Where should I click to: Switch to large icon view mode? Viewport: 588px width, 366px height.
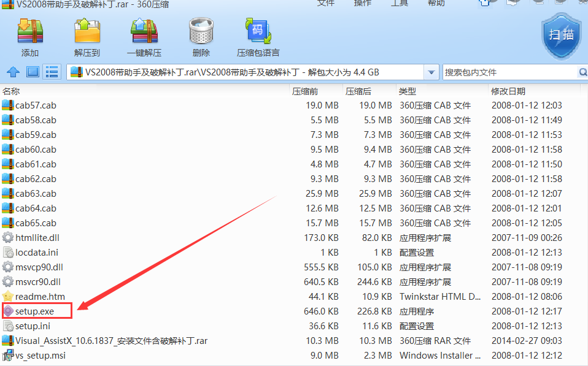point(33,72)
